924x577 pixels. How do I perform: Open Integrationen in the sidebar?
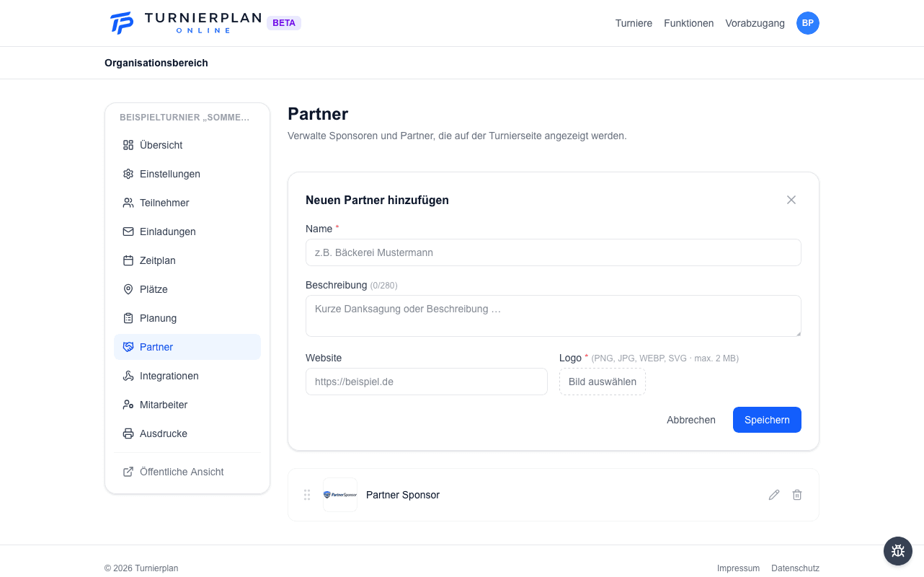pos(187,376)
